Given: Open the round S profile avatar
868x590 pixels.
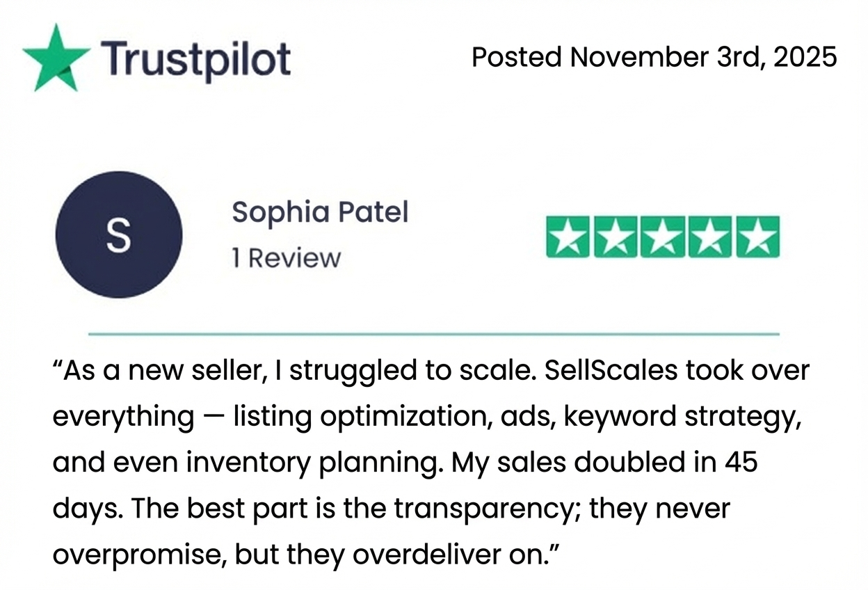Looking at the screenshot, I should [119, 234].
